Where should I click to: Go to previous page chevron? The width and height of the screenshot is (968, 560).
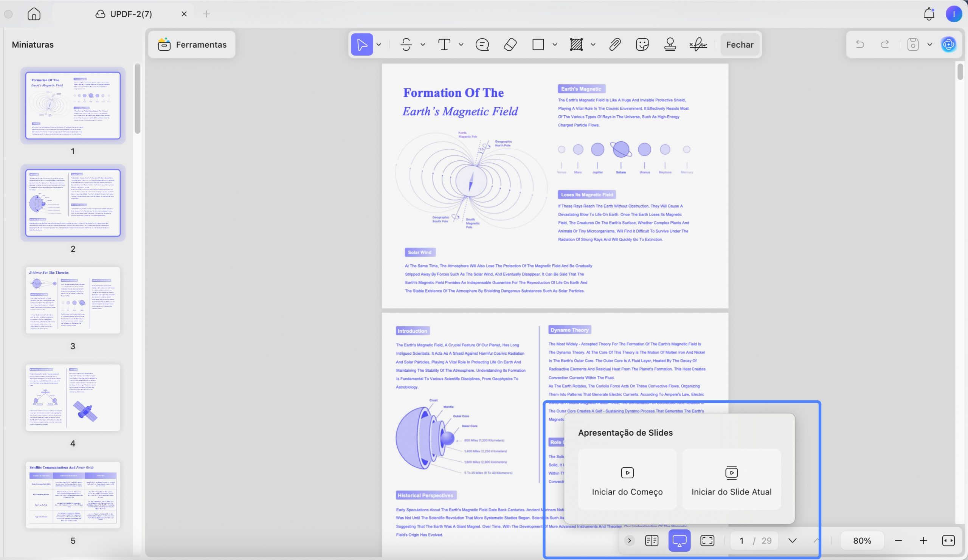coord(816,540)
